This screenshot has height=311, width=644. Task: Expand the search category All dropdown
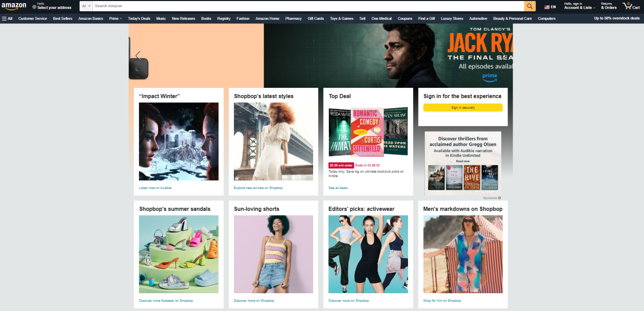(86, 6)
